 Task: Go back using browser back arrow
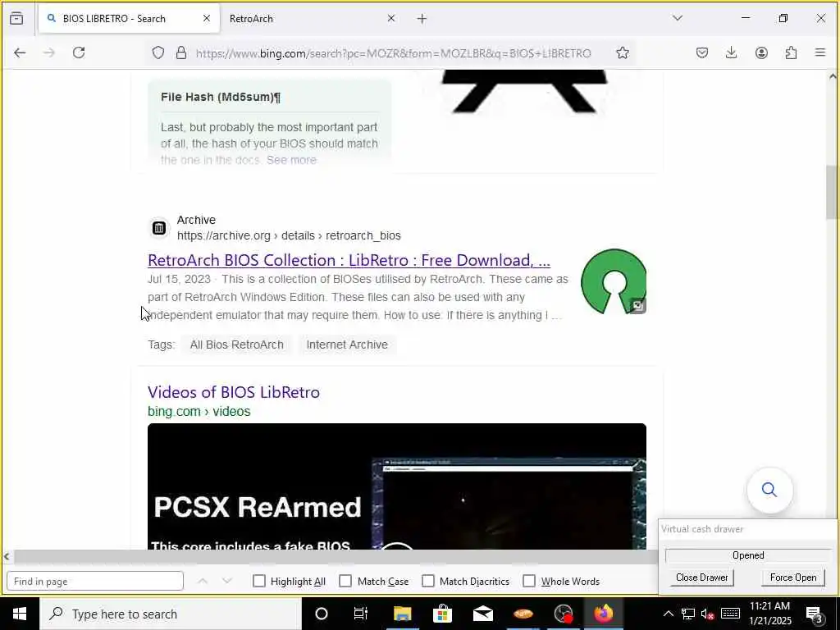(20, 52)
